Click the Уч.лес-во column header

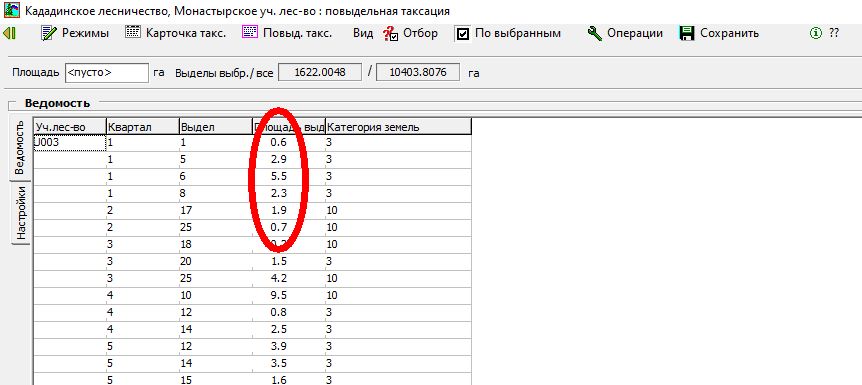(x=69, y=127)
